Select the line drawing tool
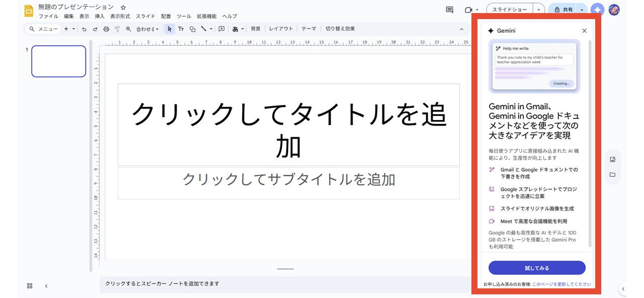 tap(203, 29)
